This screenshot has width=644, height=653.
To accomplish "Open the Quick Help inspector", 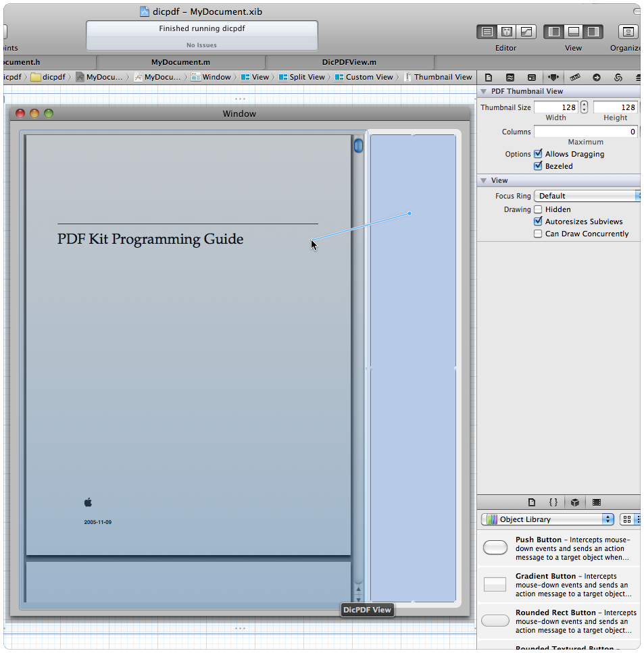I will (511, 77).
